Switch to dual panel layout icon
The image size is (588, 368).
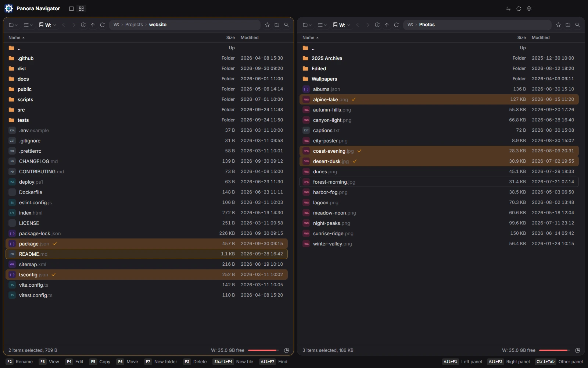(82, 8)
